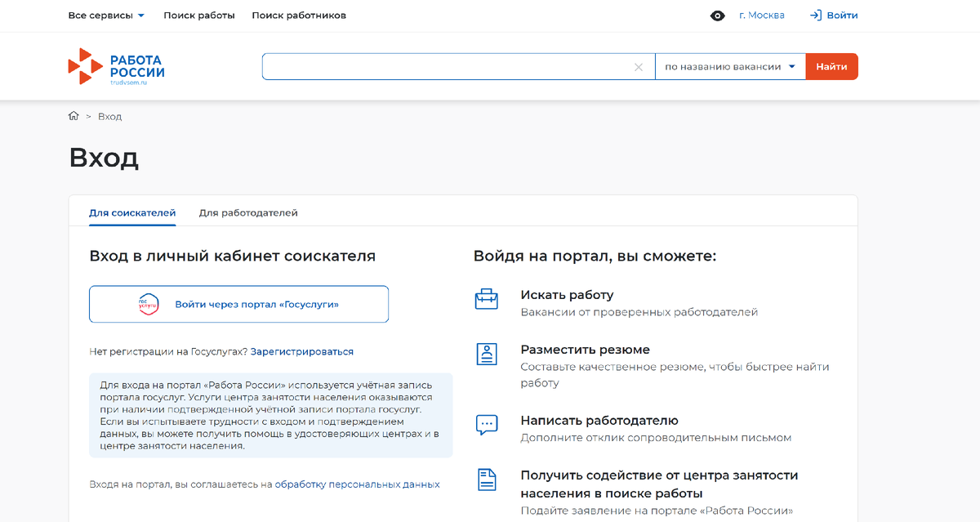Click the resume icon beside Разместить резюме

coord(487,354)
